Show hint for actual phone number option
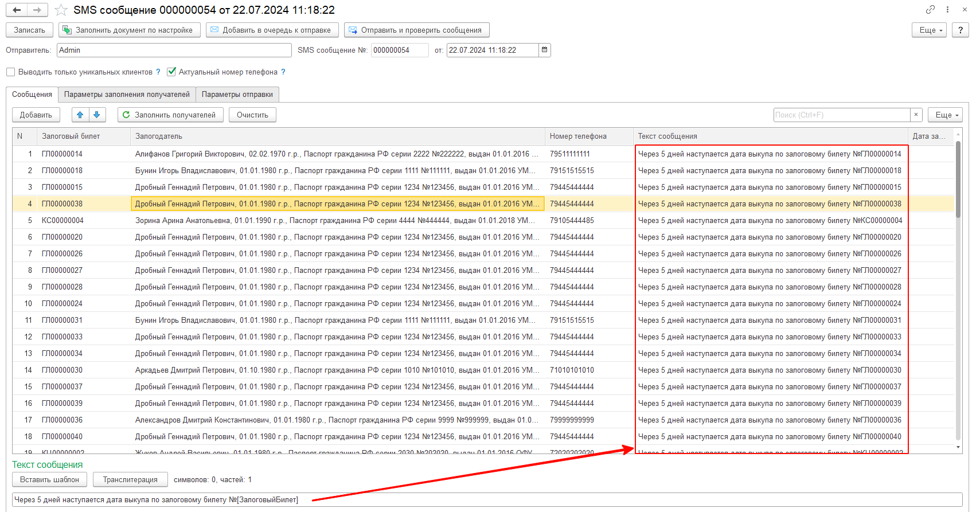980x512 pixels. (283, 72)
